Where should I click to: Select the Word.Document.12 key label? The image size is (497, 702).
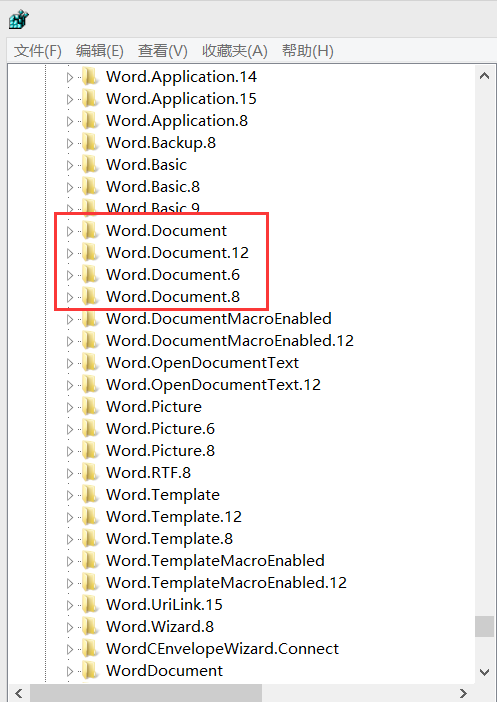click(x=177, y=253)
